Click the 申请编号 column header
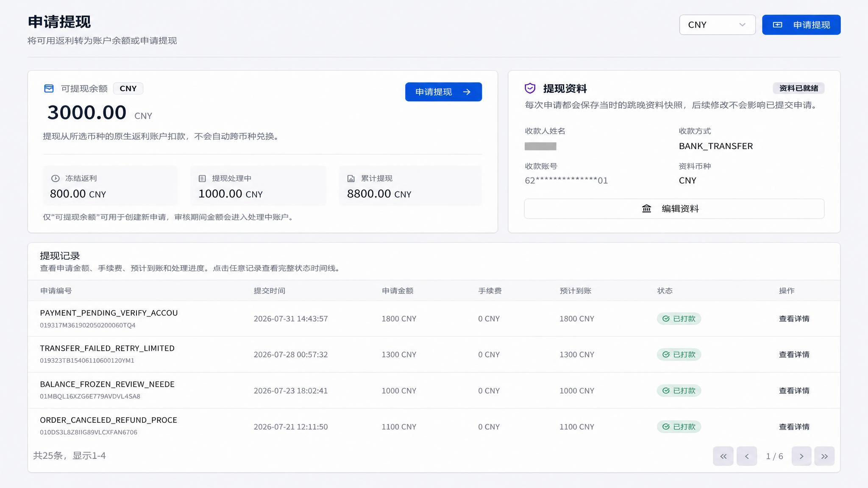 click(56, 291)
